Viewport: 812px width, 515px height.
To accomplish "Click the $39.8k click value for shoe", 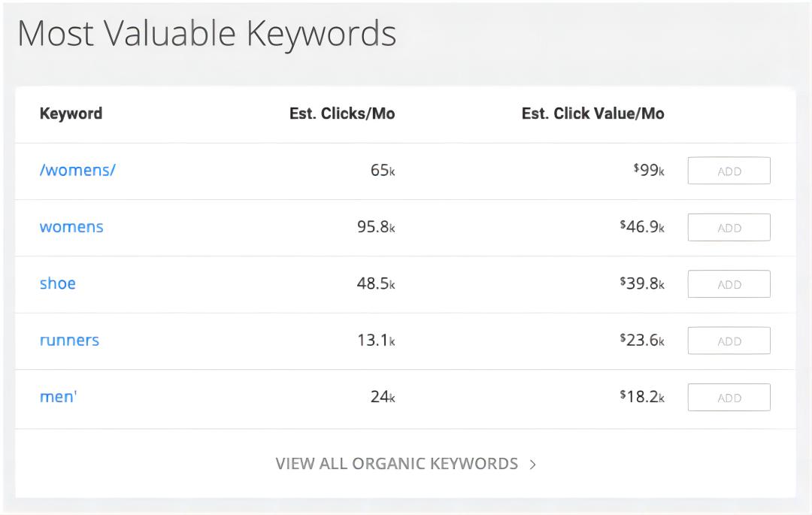I will point(642,284).
